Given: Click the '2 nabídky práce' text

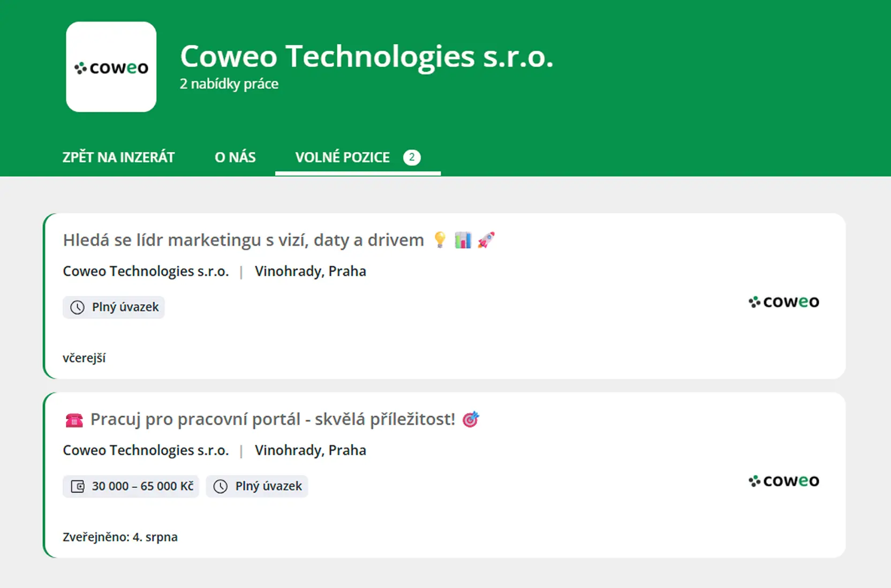Looking at the screenshot, I should (229, 84).
